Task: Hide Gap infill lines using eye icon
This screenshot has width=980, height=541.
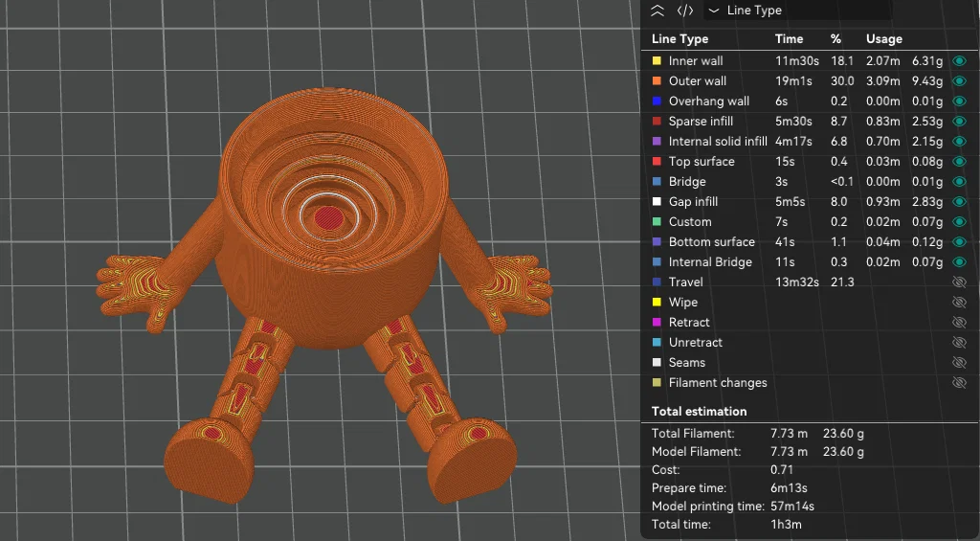Action: tap(959, 201)
